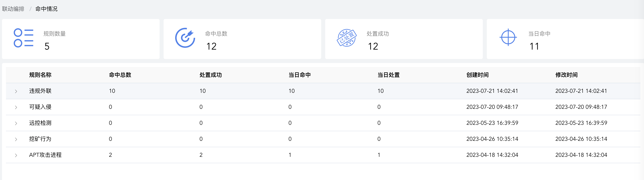Expand the APT攻击进程 rule row
Viewport: 644px width, 180px height.
(x=16, y=155)
